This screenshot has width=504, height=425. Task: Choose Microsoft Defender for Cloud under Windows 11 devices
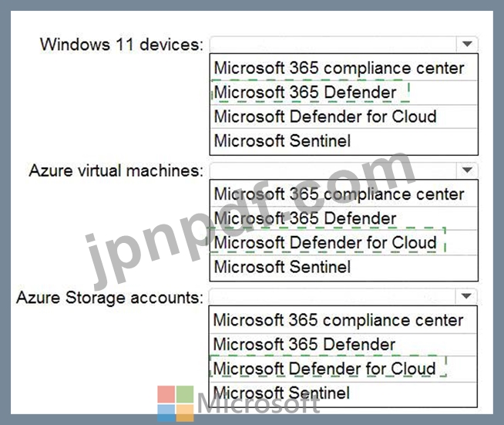click(344, 116)
